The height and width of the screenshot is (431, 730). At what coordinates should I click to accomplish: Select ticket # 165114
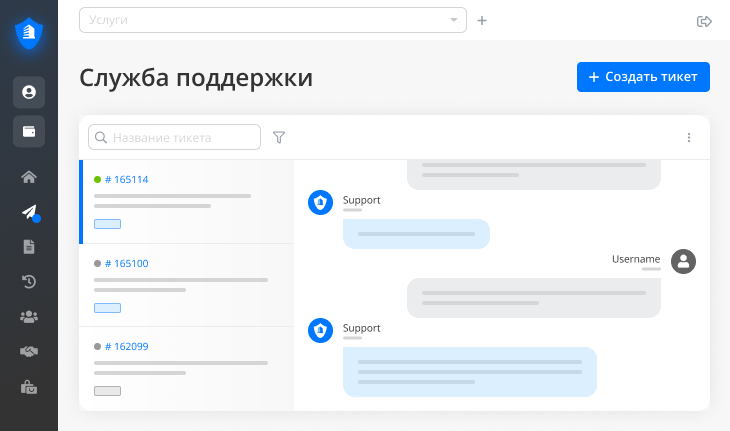point(126,180)
